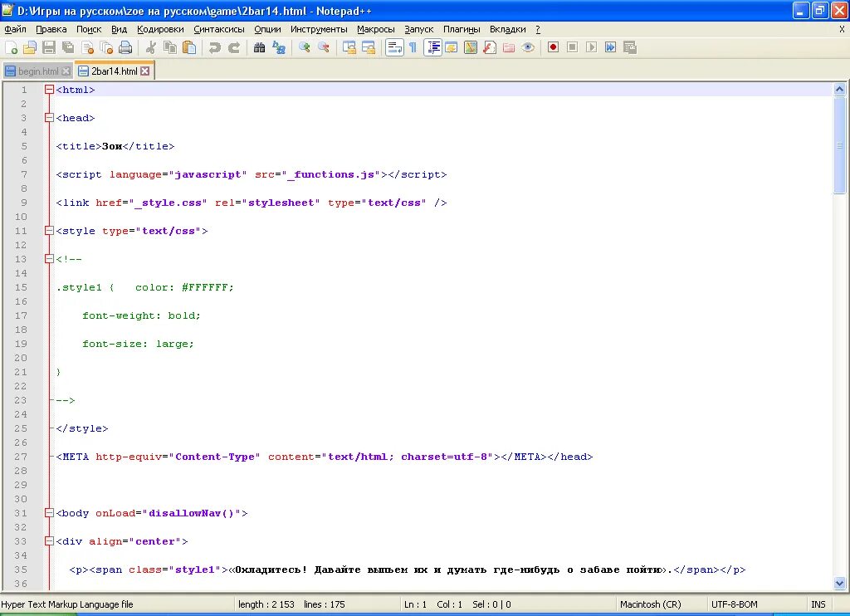Start macro recording with the red dot
Screen dimensions: 850x616
click(553, 47)
